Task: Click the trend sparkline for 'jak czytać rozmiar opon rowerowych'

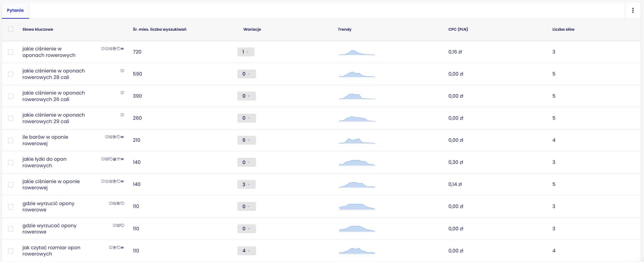Action: point(357,251)
